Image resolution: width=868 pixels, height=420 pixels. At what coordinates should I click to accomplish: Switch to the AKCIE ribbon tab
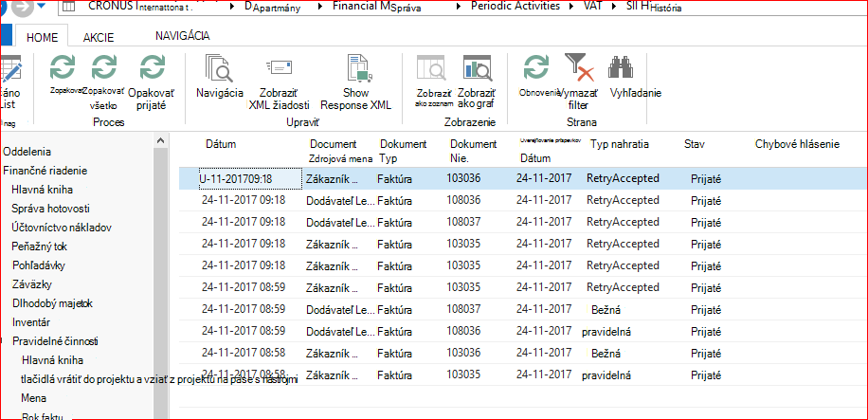(x=99, y=38)
